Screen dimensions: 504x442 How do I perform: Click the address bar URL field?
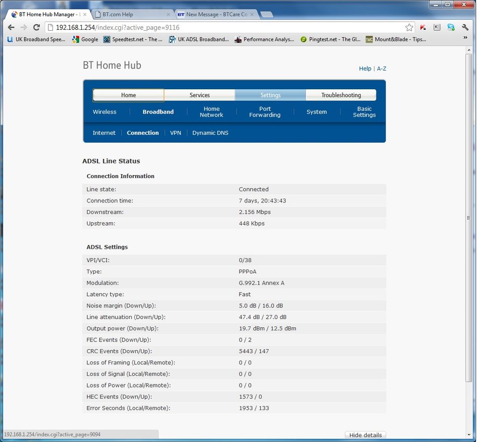pyautogui.click(x=225, y=27)
